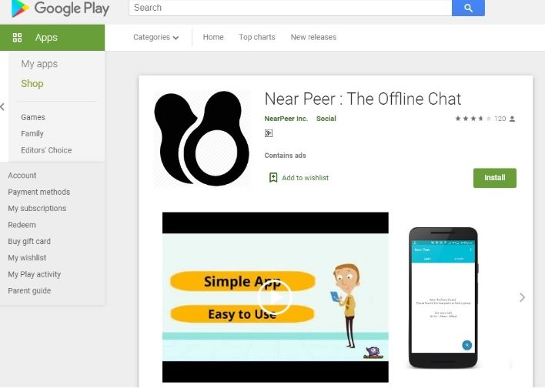Screen dimensions: 545x392
Task: Collapse sidebar with the left chevron
Action: 3,107
